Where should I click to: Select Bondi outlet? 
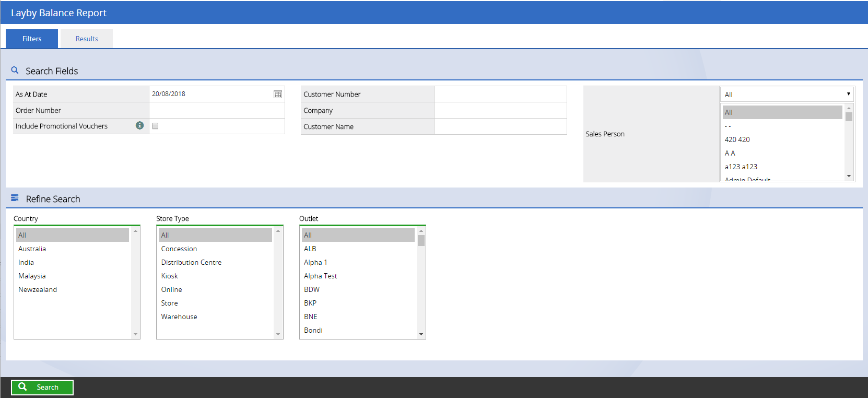tap(358, 330)
